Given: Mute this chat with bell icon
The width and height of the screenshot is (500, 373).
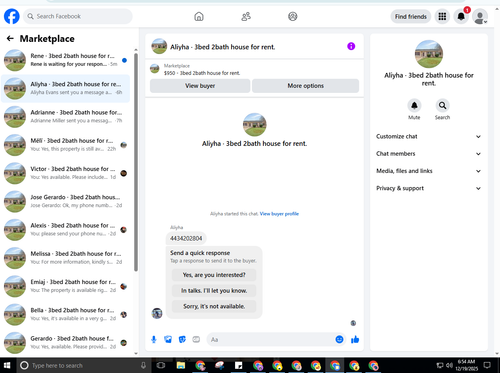Looking at the screenshot, I should tap(414, 106).
